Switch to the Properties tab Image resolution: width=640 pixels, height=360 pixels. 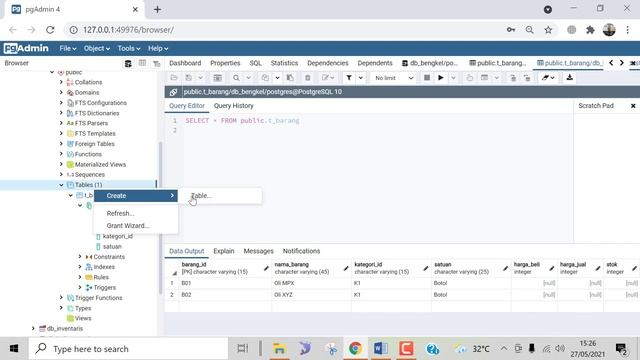point(225,63)
